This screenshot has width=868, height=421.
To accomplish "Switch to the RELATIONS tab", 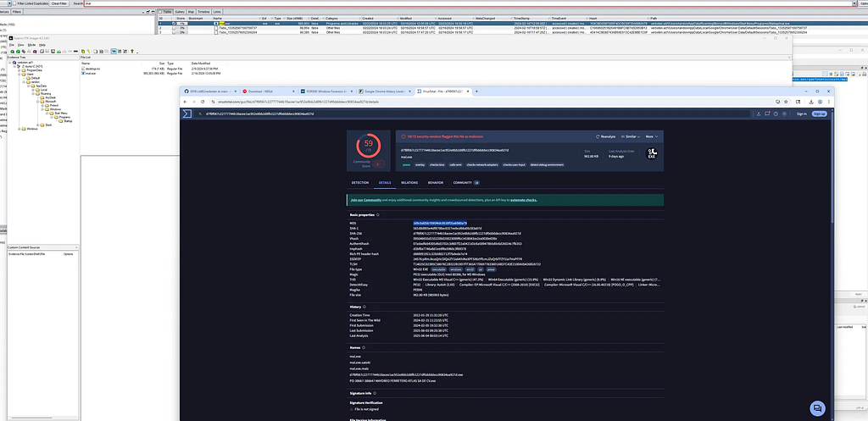I will 409,183.
